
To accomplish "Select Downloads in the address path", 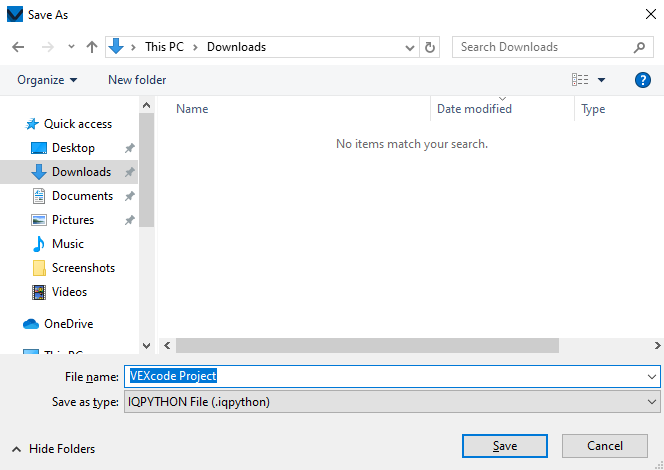I will 236,47.
